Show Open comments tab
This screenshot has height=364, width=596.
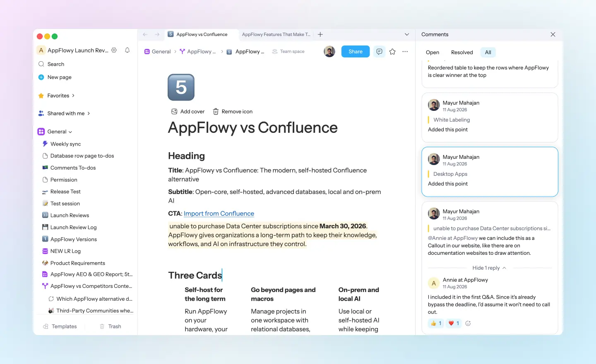tap(433, 53)
